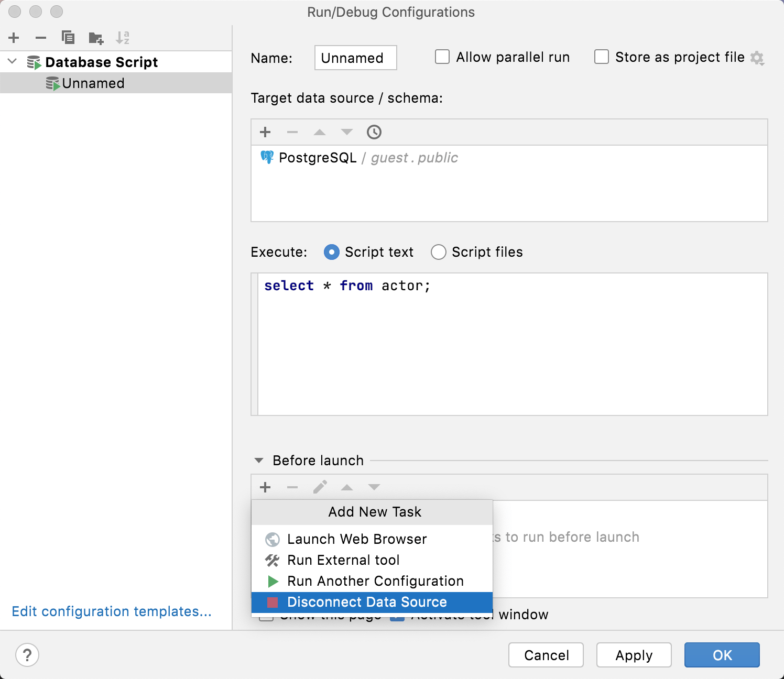
Task: Choose Launch Web Browser task
Action: tap(372, 539)
